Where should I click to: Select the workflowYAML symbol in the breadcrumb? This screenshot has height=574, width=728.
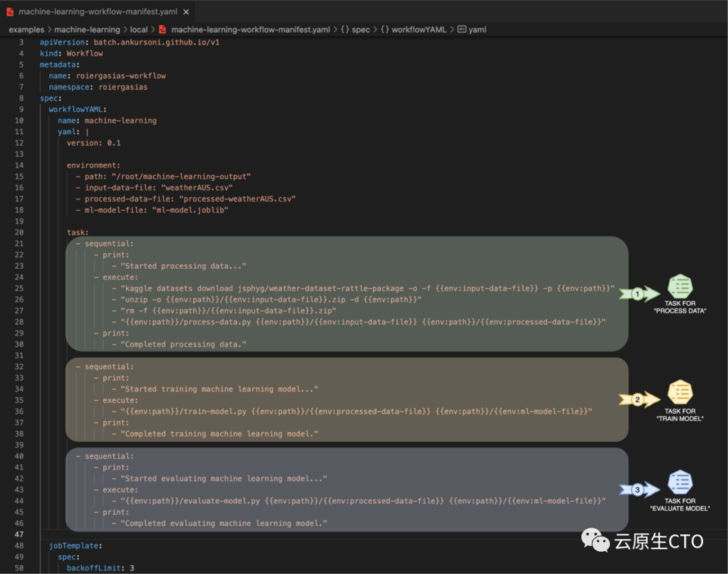click(419, 30)
